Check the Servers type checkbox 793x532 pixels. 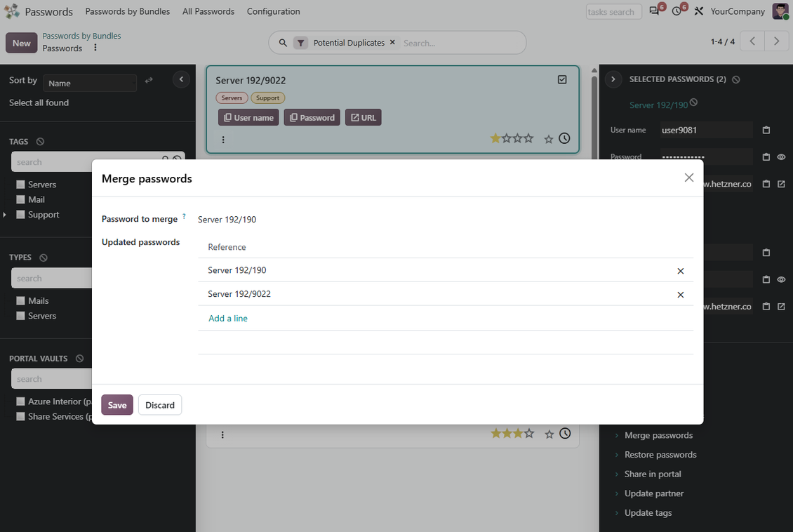21,316
